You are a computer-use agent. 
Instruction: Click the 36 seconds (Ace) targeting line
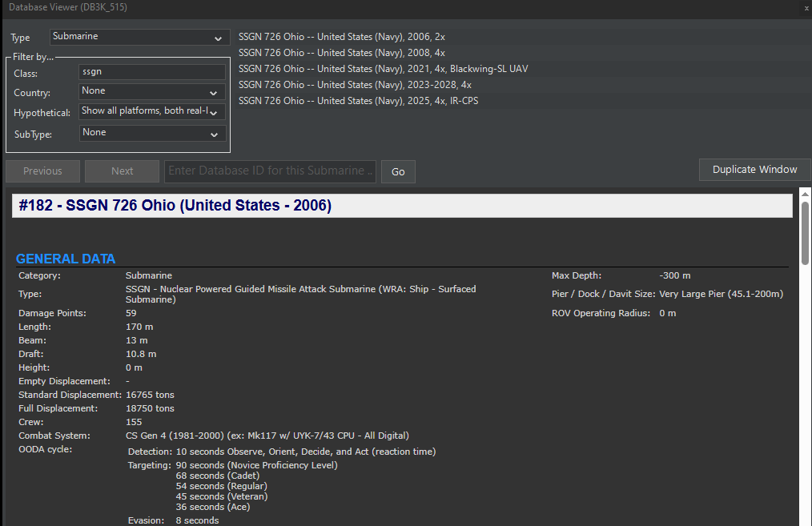(x=213, y=507)
